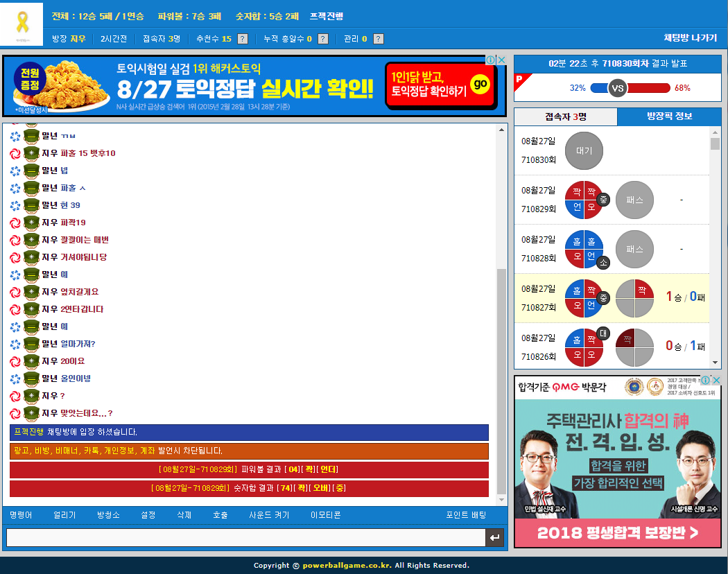Click 말년 avatar on message 현 39
The image size is (728, 574).
click(x=31, y=205)
